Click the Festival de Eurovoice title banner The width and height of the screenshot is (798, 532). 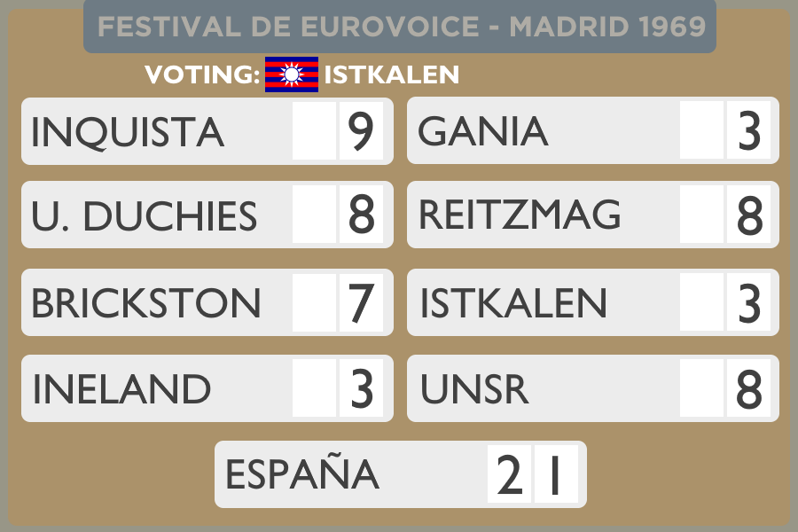[x=400, y=27]
